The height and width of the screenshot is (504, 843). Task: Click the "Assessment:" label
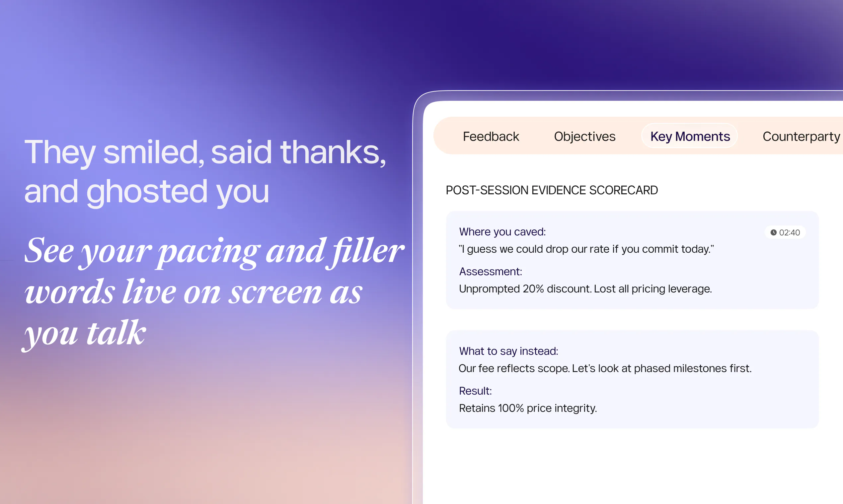(x=491, y=271)
